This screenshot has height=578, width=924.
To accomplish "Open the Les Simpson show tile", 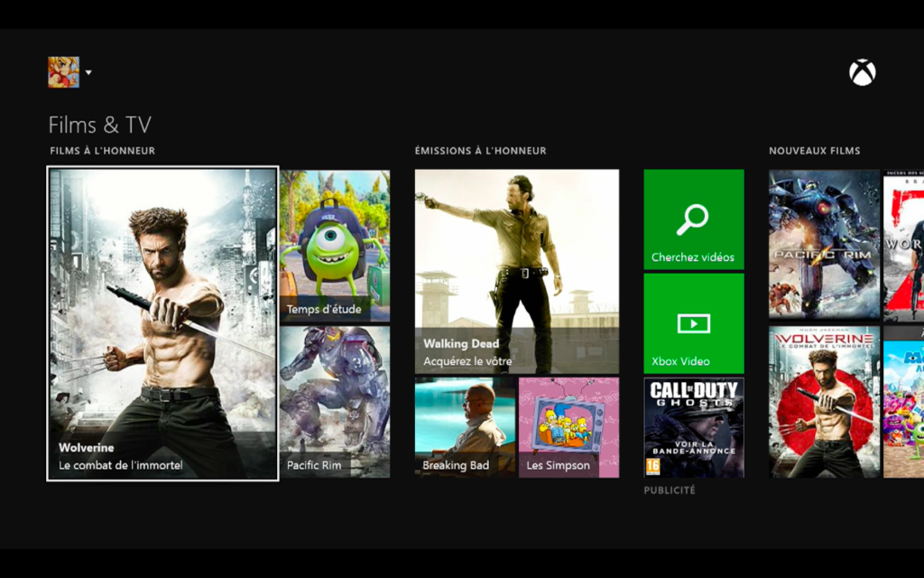I will [568, 427].
